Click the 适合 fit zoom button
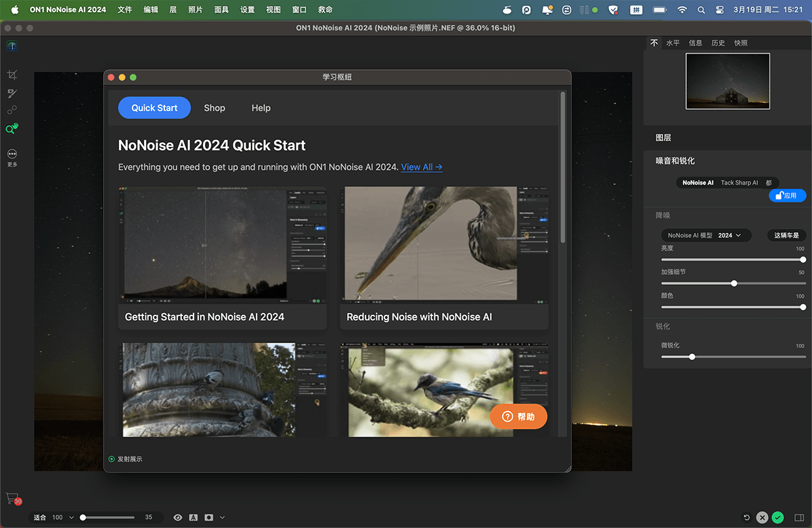This screenshot has width=812, height=528. click(x=40, y=517)
